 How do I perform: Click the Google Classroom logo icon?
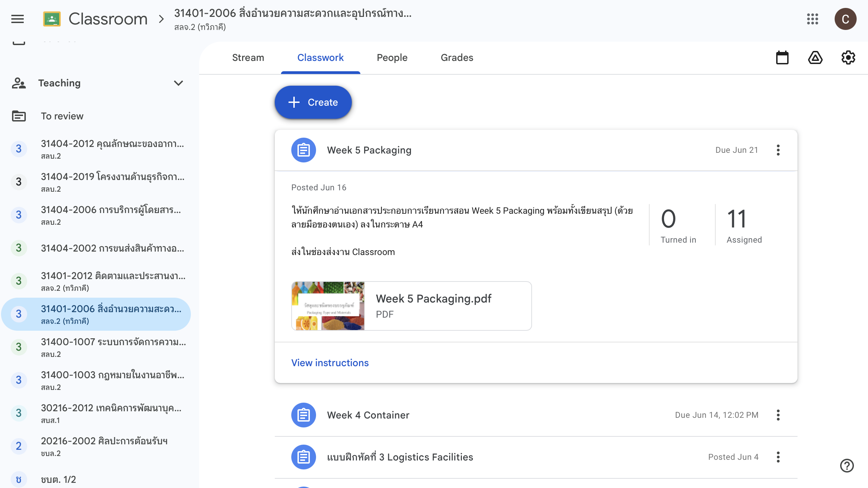click(52, 19)
